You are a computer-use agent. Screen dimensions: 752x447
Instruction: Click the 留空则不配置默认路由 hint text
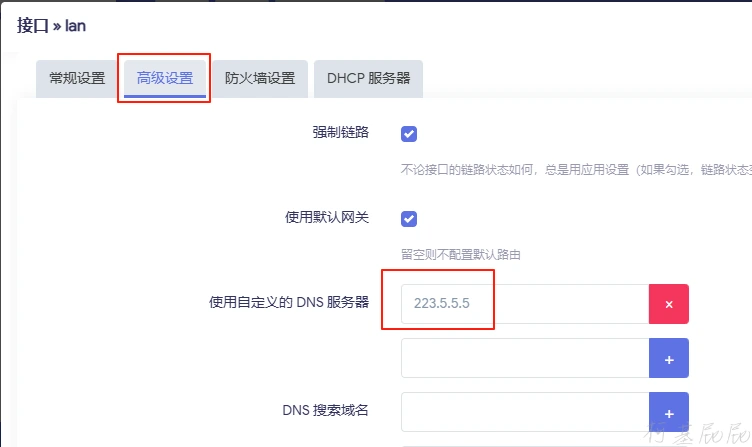click(461, 255)
